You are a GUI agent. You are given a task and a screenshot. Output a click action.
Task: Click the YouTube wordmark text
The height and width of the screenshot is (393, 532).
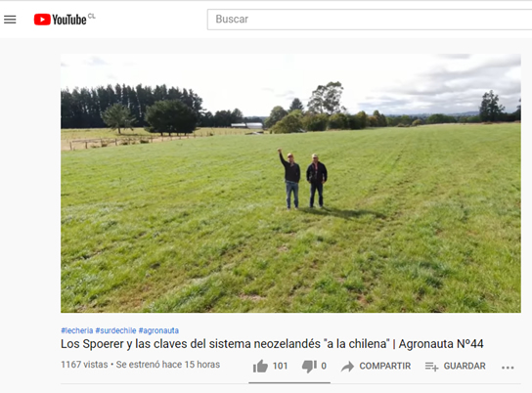coord(69,20)
